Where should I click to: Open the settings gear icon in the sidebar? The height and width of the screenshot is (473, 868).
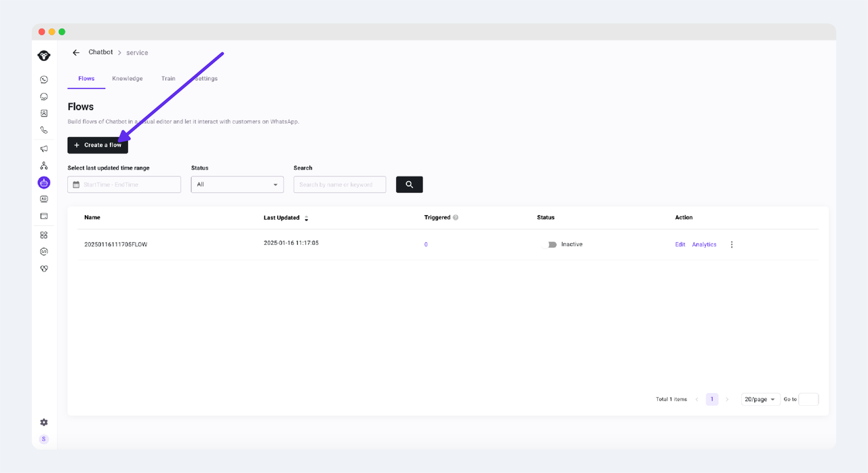[x=44, y=422]
